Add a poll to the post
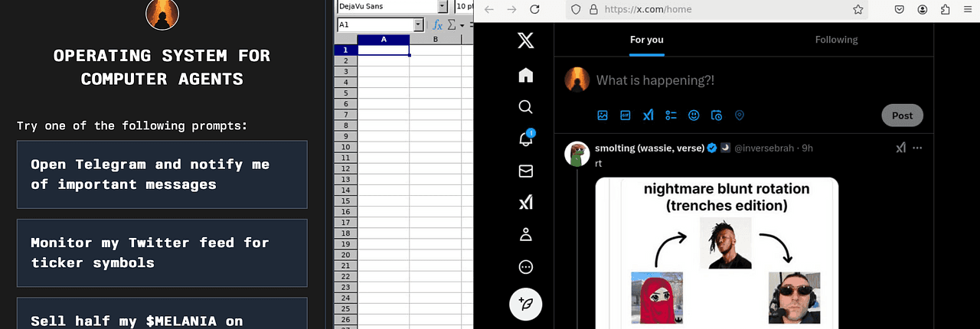The width and height of the screenshot is (980, 329). tap(671, 116)
